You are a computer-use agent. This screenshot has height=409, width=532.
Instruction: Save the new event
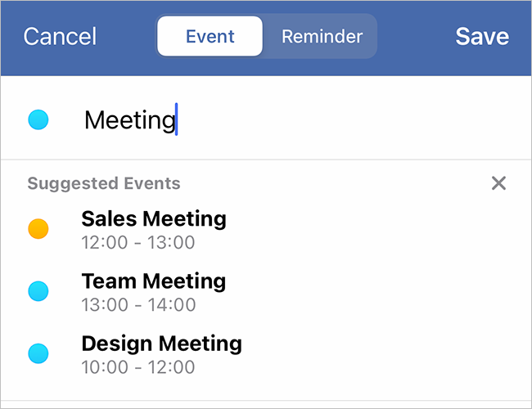(x=482, y=37)
